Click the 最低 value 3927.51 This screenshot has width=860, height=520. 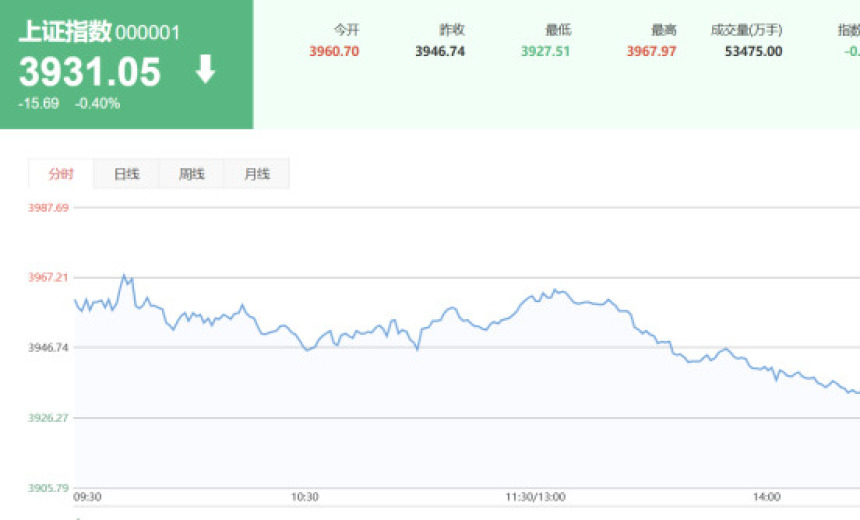tap(545, 51)
